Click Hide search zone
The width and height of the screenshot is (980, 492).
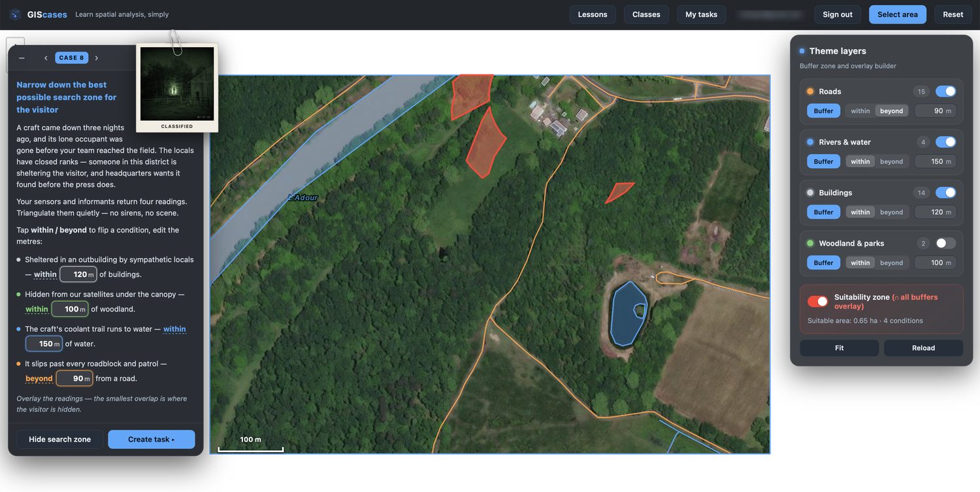coord(59,439)
